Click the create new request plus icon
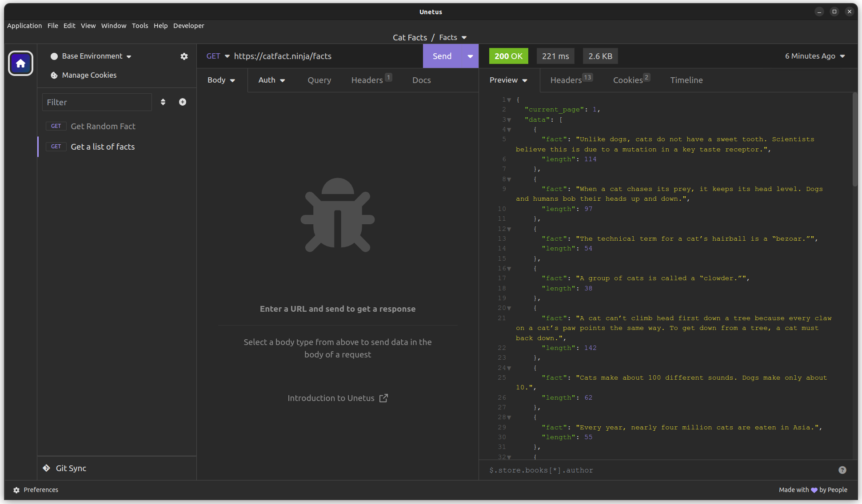The width and height of the screenshot is (862, 504). pyautogui.click(x=183, y=102)
